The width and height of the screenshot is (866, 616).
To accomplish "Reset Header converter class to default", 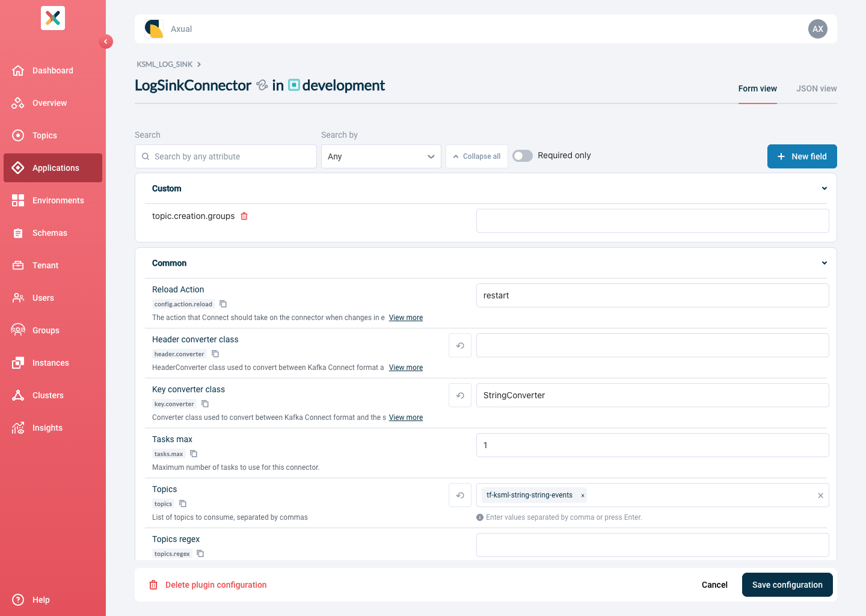I will point(460,345).
